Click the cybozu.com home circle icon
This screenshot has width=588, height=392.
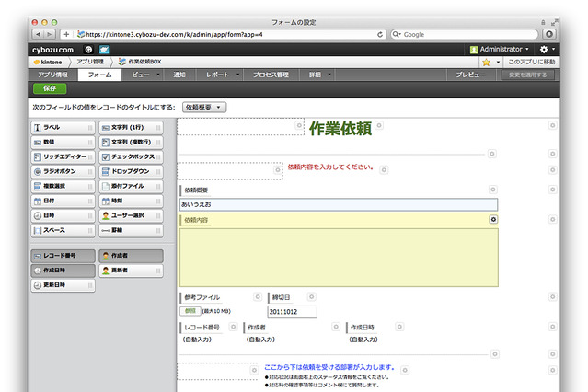88,50
